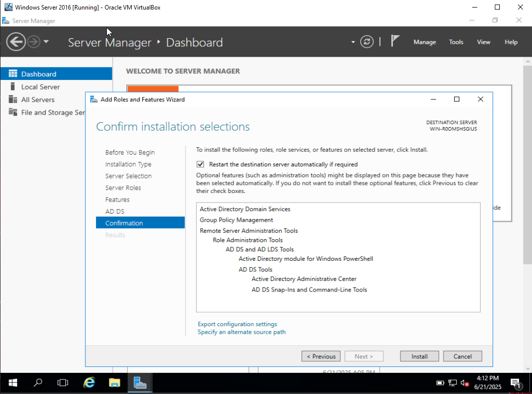Click the network icon in system tray
The width and height of the screenshot is (532, 394).
point(452,383)
